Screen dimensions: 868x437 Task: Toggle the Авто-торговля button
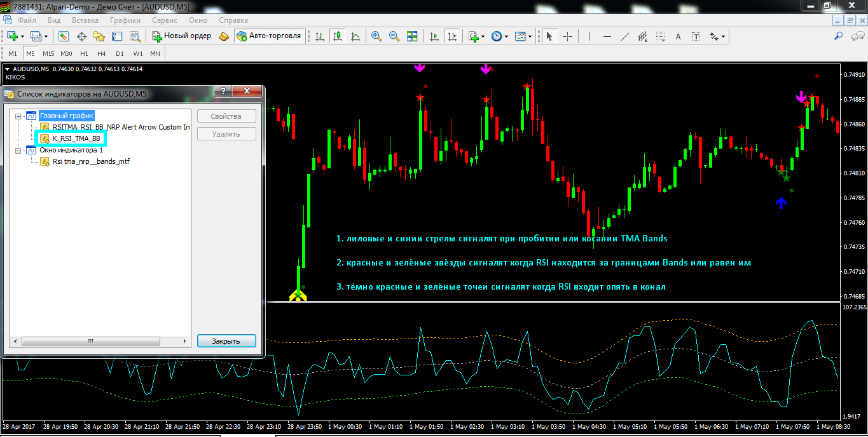(268, 36)
